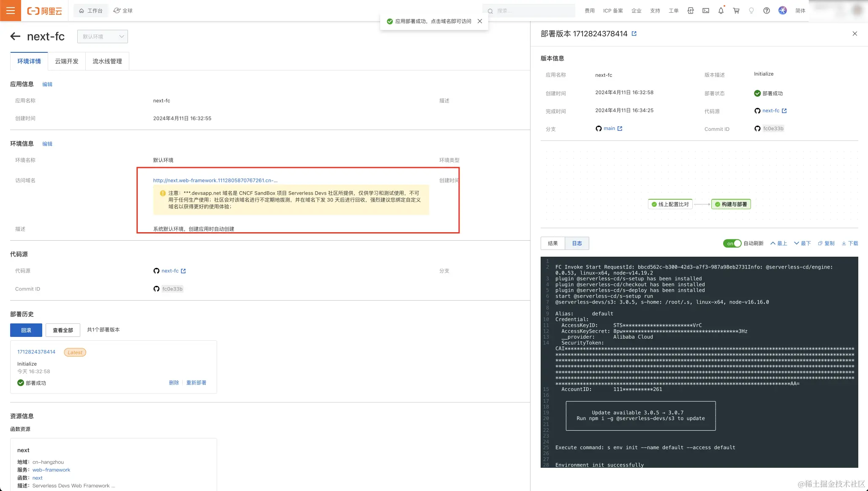Click the 构建与部署 pipeline node
The image size is (868, 491).
click(x=731, y=204)
